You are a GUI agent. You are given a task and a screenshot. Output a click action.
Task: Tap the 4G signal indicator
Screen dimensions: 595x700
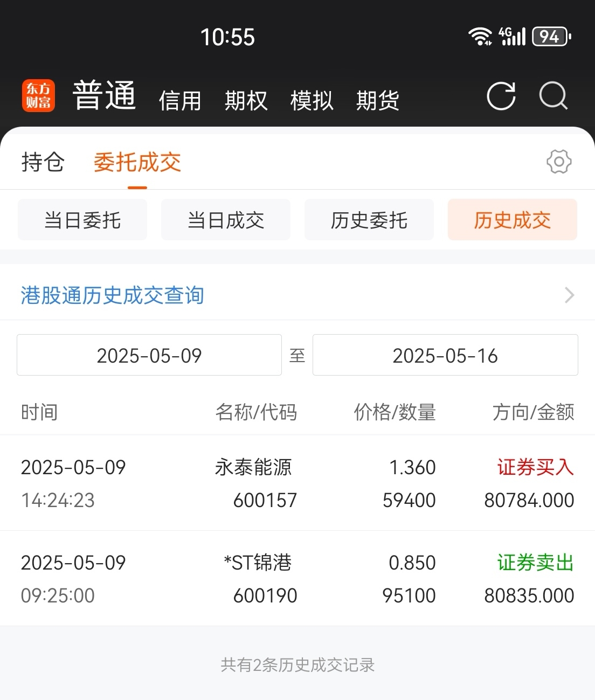(x=512, y=37)
